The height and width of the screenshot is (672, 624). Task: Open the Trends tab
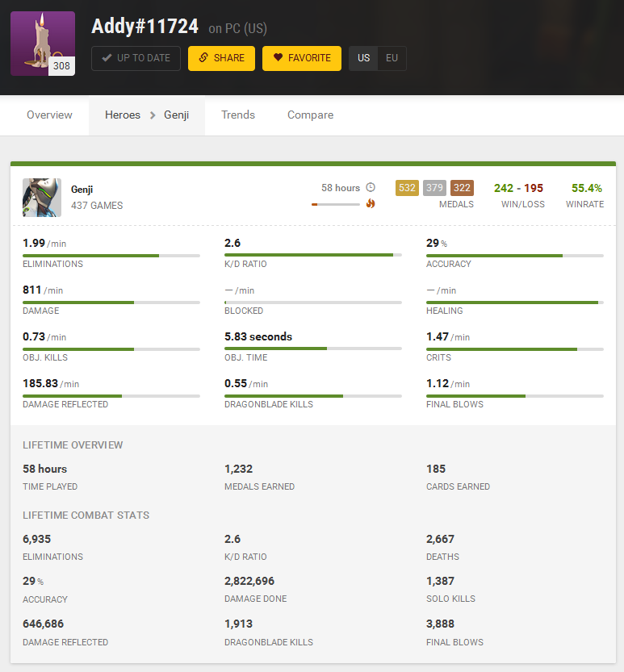click(238, 115)
